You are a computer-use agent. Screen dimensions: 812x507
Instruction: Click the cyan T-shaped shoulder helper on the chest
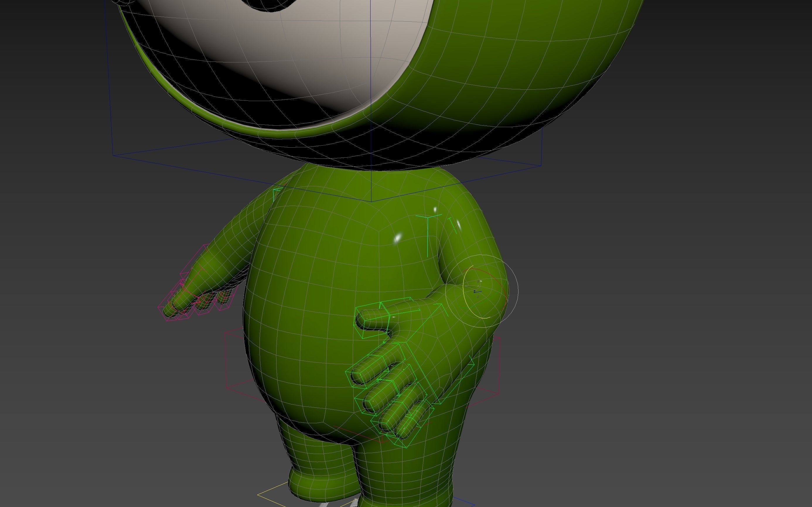427,236
